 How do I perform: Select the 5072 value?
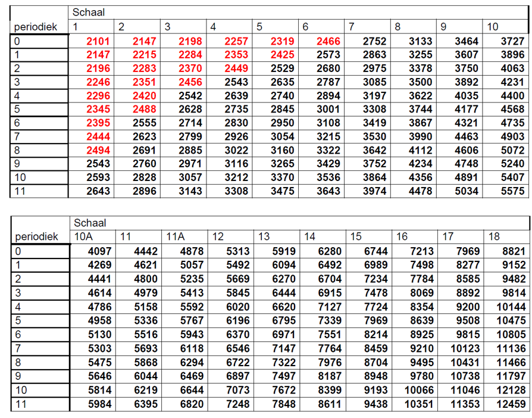click(x=513, y=150)
